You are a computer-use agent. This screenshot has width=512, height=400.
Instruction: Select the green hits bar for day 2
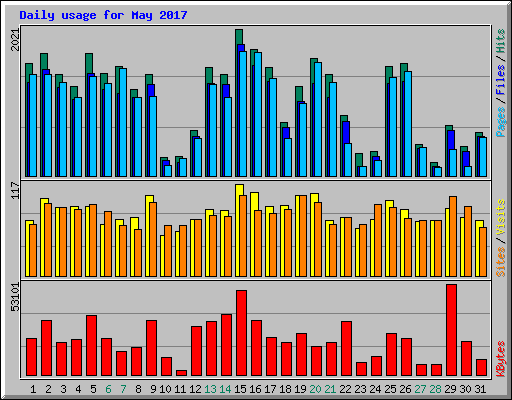tap(44, 61)
